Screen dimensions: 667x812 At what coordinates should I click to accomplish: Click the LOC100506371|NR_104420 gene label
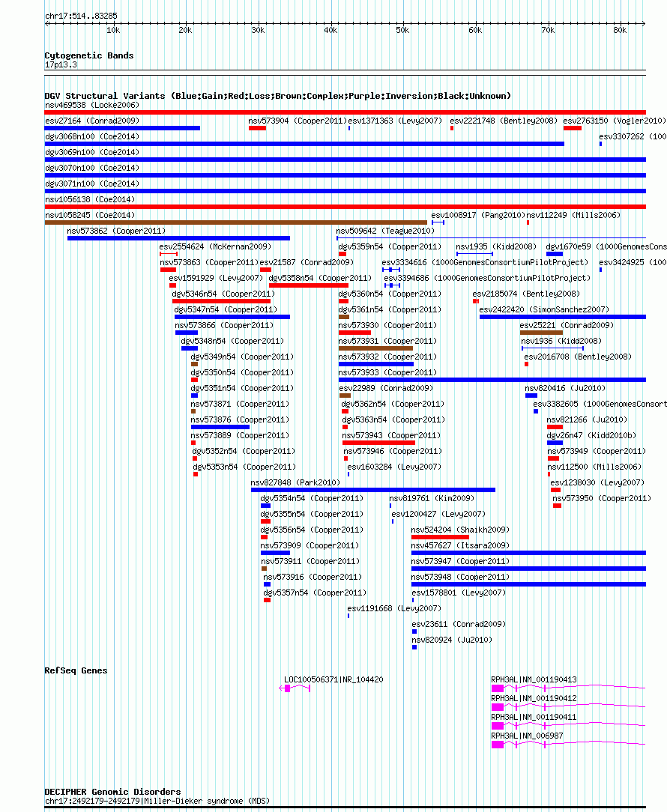(x=333, y=680)
